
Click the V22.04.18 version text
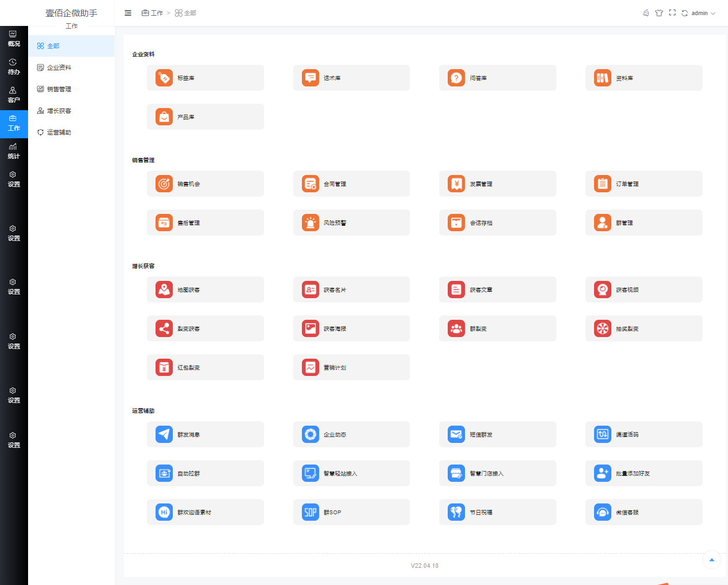click(x=424, y=566)
